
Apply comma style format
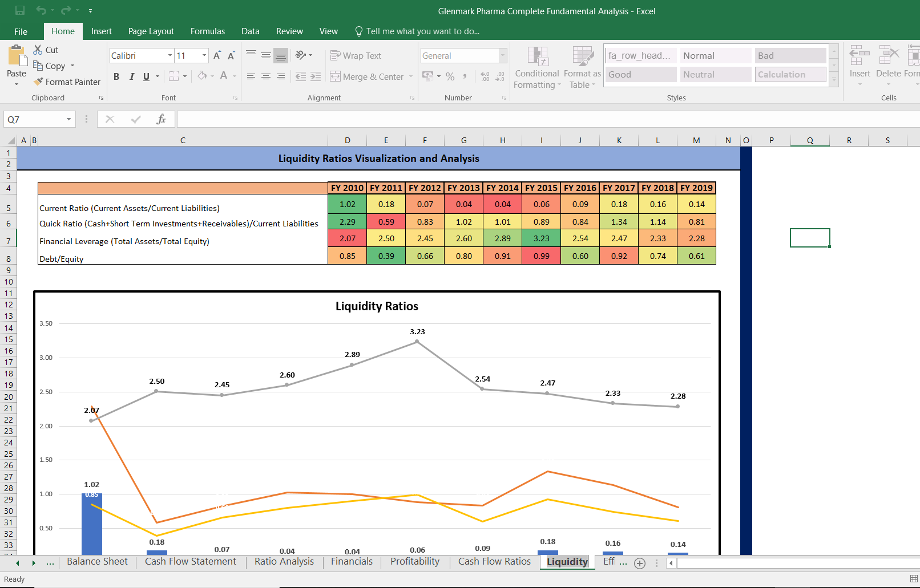465,76
